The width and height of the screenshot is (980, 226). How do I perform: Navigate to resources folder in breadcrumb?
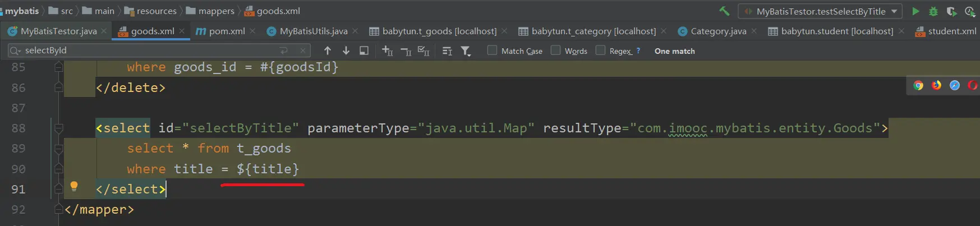[x=156, y=11]
